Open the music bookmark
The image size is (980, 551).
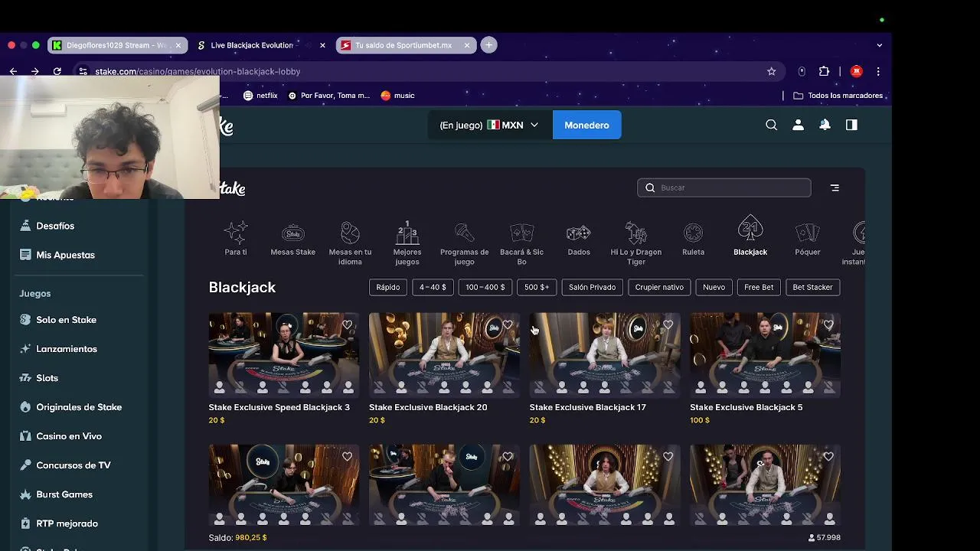(x=397, y=96)
